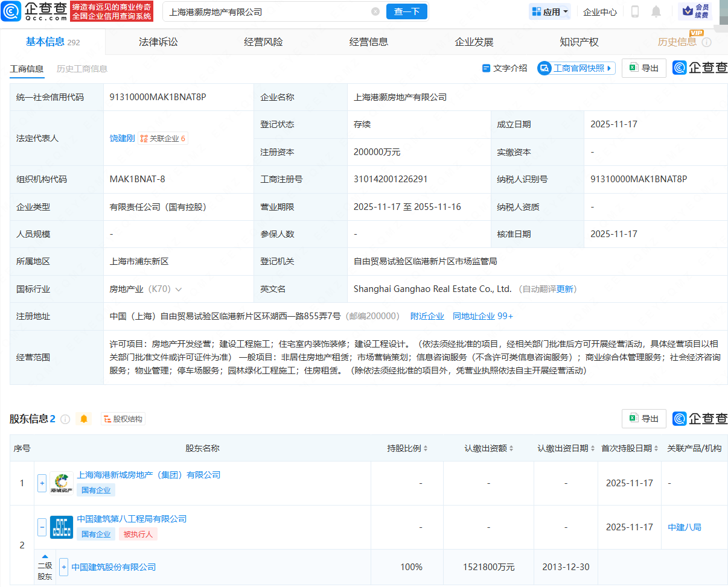Open the 知识产权 tab
This screenshot has width=728, height=587.
580,41
